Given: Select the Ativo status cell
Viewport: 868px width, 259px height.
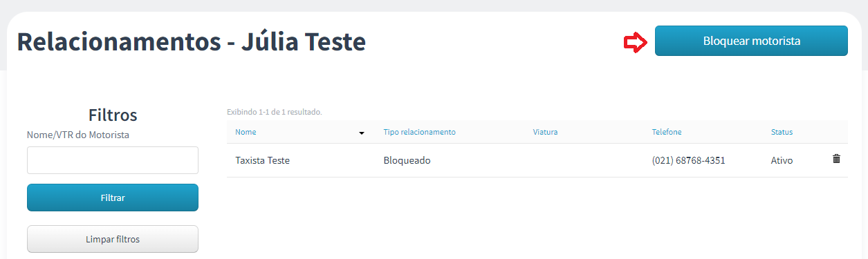Looking at the screenshot, I should click(782, 160).
